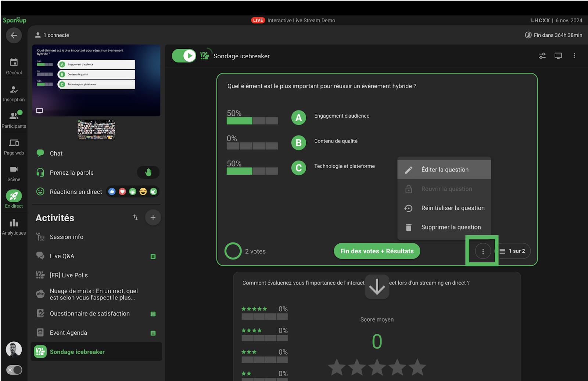Click Fin des votes + Résultats button
This screenshot has height=381, width=588.
pos(377,251)
